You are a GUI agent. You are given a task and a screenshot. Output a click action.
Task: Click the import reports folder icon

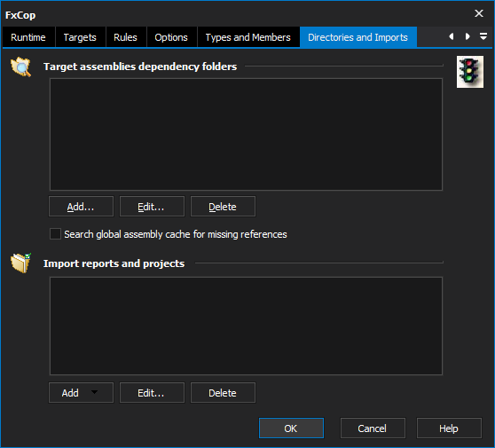[21, 263]
